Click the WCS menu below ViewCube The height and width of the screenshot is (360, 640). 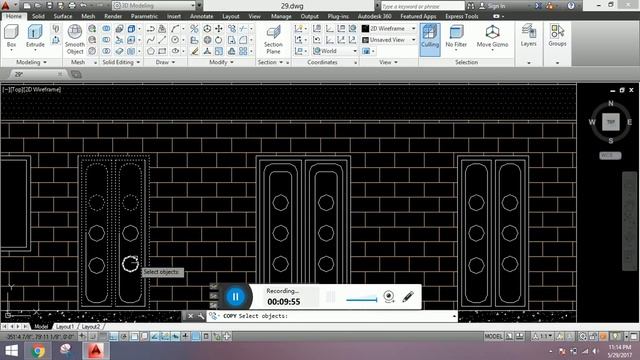click(610, 156)
